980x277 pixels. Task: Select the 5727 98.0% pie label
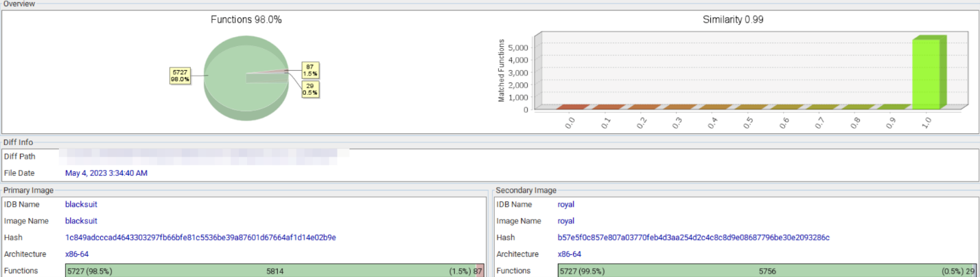tap(179, 76)
